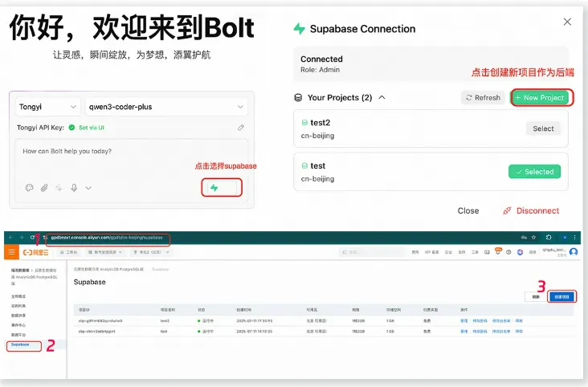This screenshot has height=387, width=588.
Task: Open the Aliyun Workbench home item
Action: [x=68, y=252]
